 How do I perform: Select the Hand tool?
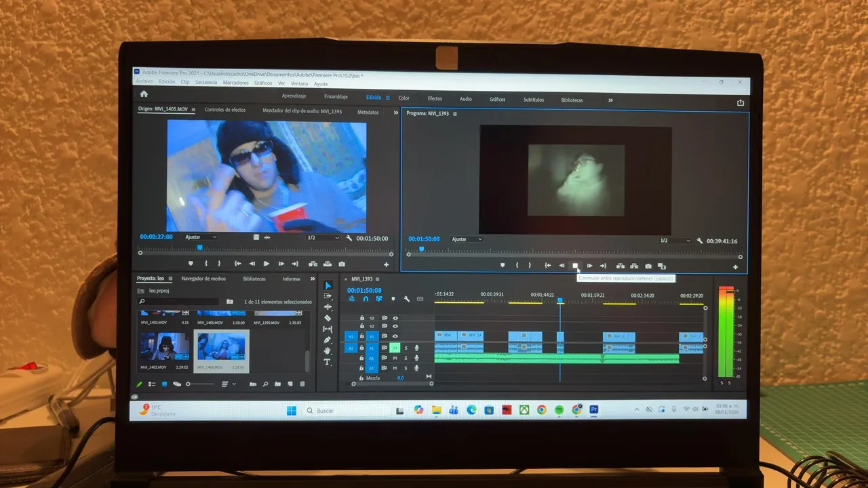pyautogui.click(x=328, y=350)
